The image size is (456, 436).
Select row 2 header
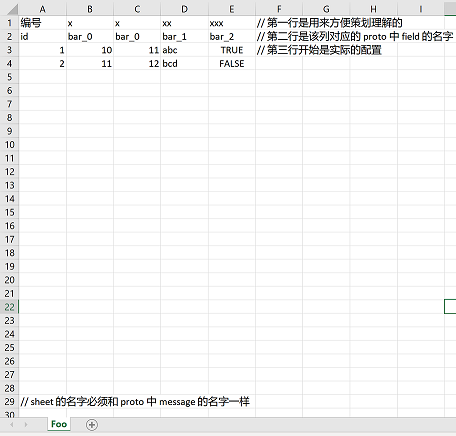[9, 36]
